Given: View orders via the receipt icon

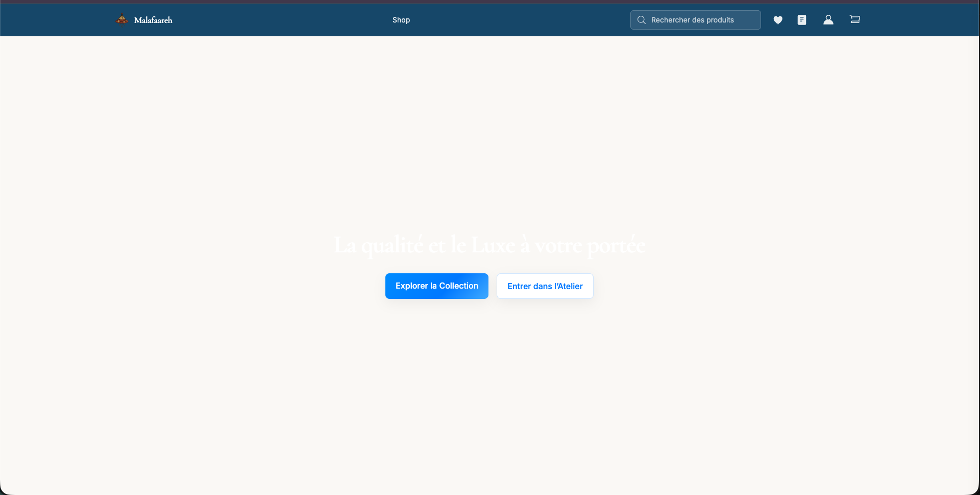Looking at the screenshot, I should pyautogui.click(x=801, y=20).
